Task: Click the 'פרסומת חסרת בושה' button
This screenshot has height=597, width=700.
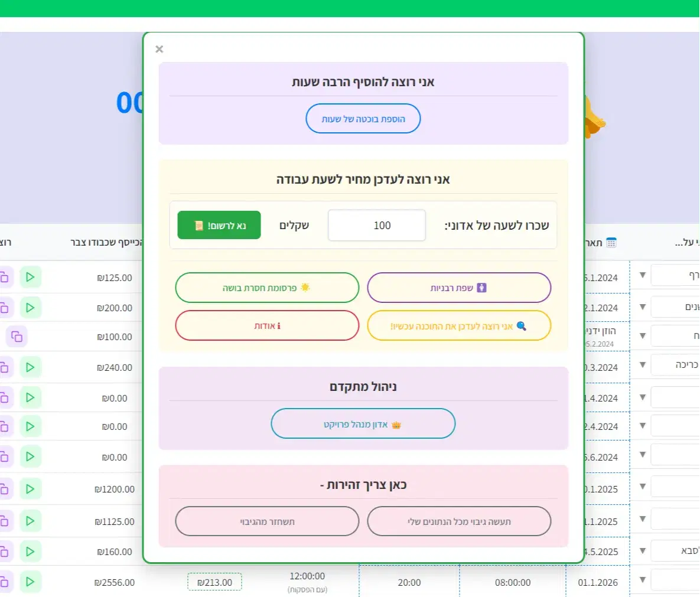Action: click(x=267, y=288)
